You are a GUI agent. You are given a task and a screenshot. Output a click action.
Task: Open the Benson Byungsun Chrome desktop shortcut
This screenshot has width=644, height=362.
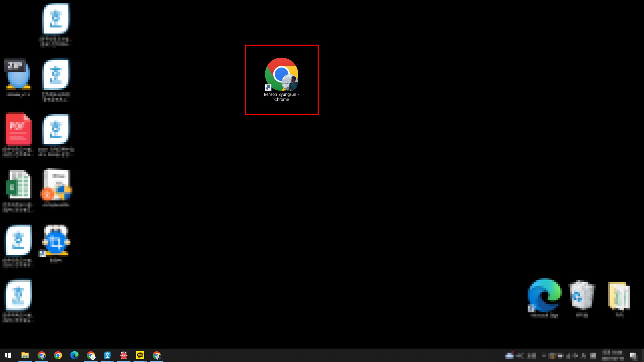[281, 75]
